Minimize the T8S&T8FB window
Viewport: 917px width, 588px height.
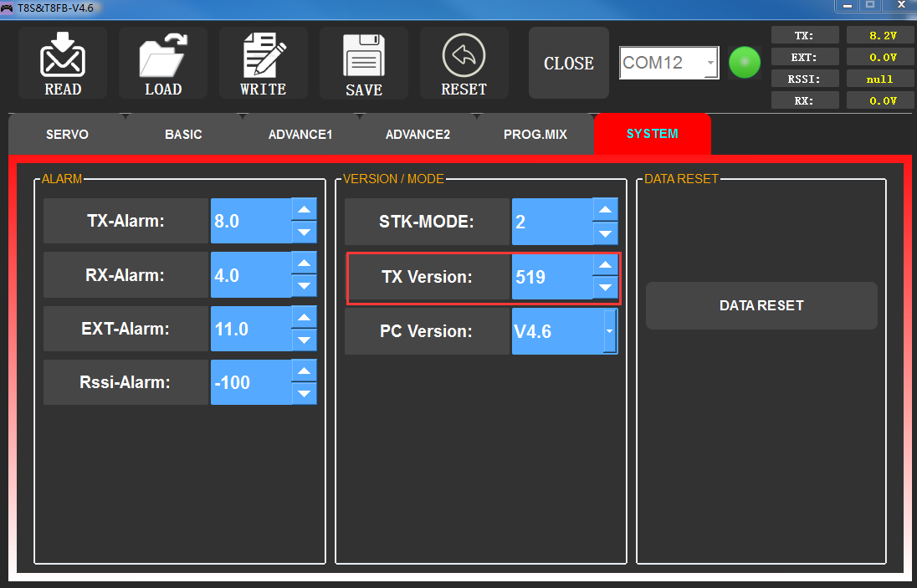[x=847, y=5]
